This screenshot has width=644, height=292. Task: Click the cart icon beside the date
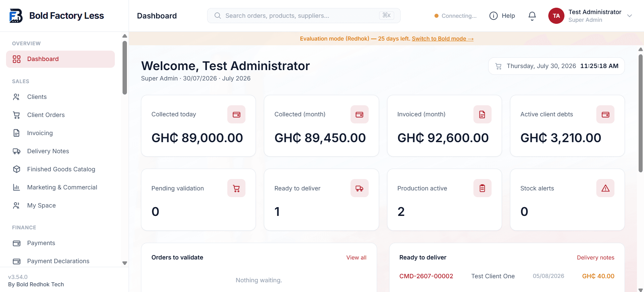[499, 66]
